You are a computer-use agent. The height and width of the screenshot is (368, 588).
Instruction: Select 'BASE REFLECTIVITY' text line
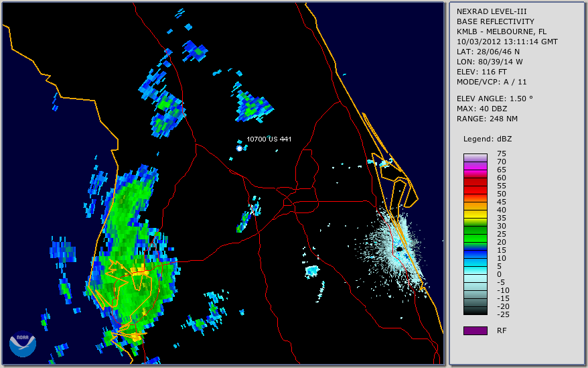coord(496,21)
